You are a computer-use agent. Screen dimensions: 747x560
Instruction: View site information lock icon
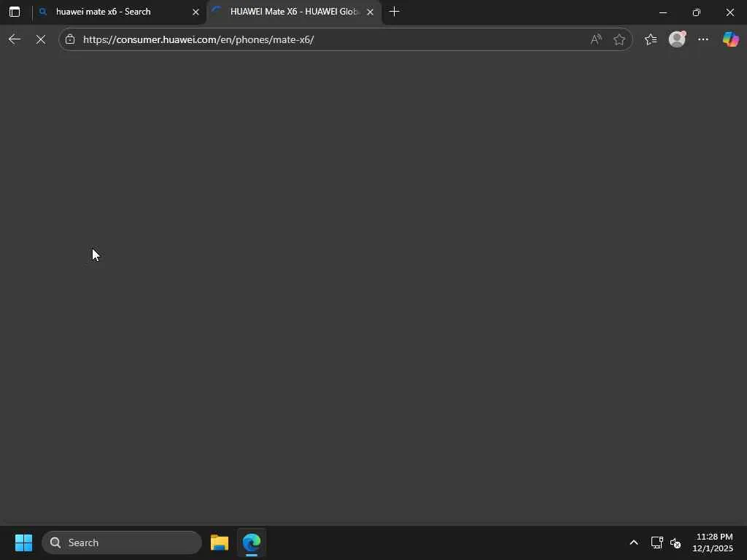(70, 39)
